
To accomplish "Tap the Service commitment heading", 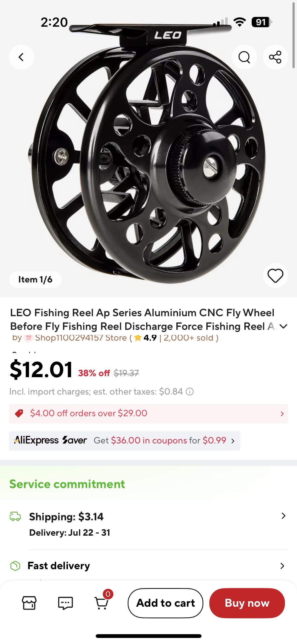I will tap(67, 484).
